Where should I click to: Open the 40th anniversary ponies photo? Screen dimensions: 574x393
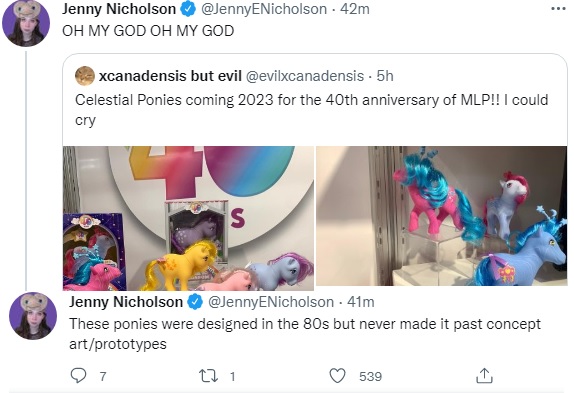point(189,218)
